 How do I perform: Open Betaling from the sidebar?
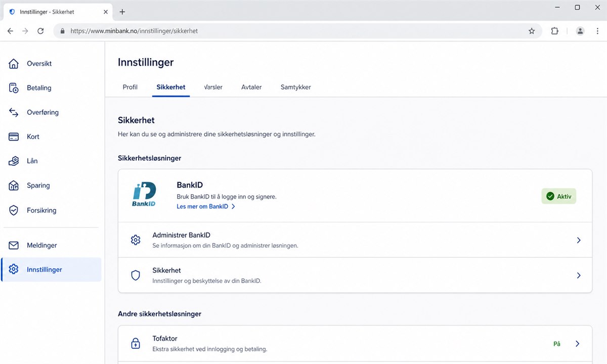[51, 88]
